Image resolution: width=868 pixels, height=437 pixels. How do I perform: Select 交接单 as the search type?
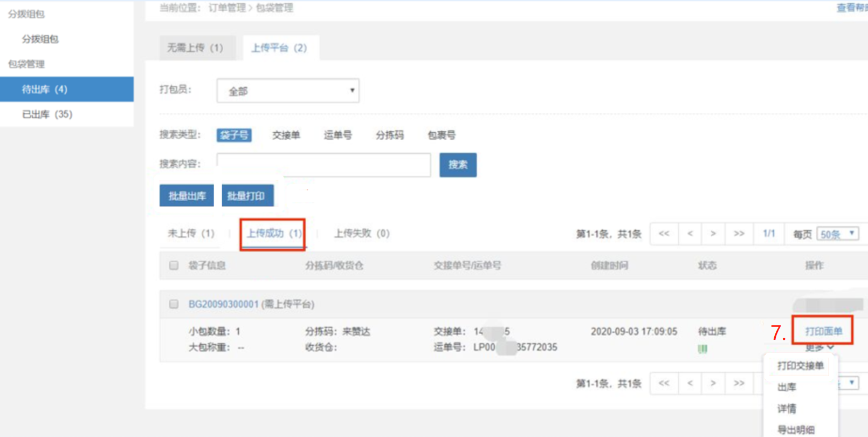click(x=286, y=135)
